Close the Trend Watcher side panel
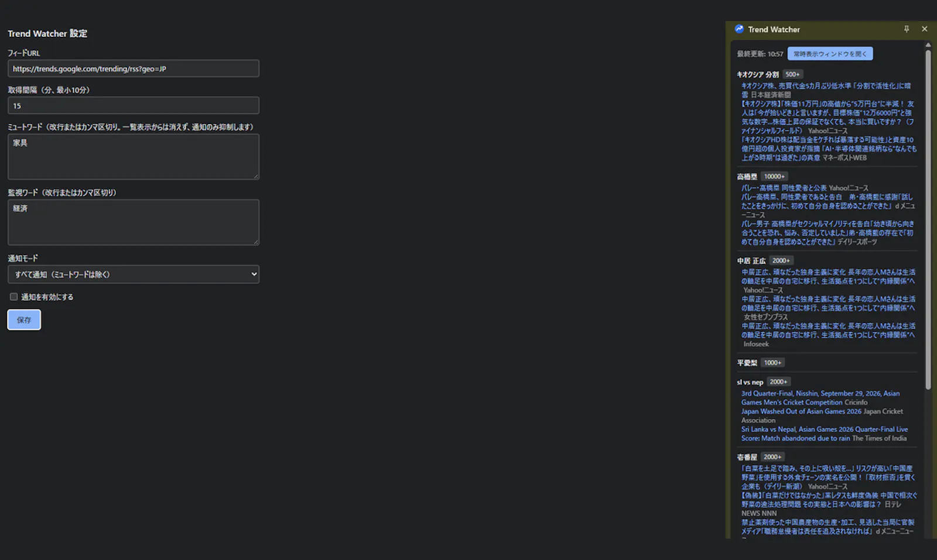 (925, 29)
